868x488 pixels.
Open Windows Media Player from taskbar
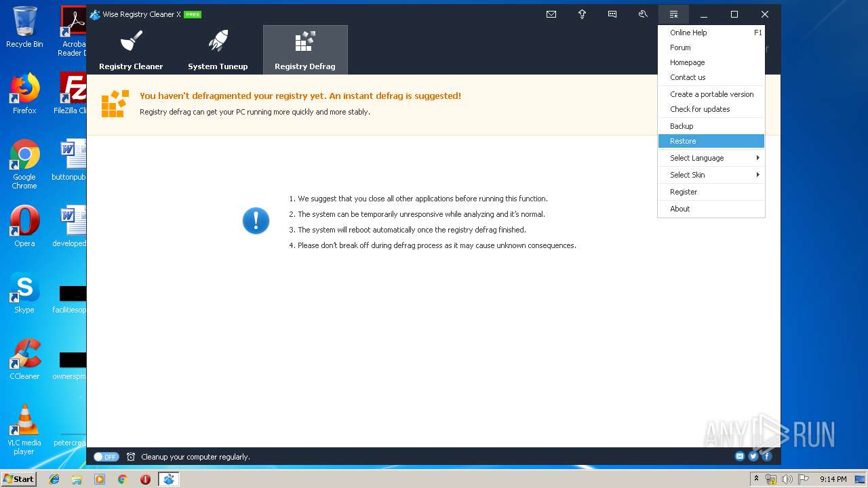(x=100, y=479)
